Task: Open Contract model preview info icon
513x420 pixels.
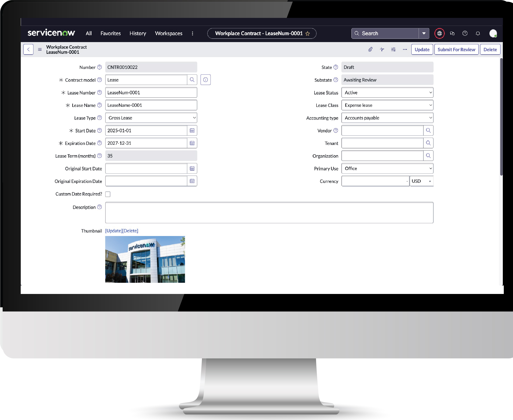Action: (x=205, y=80)
